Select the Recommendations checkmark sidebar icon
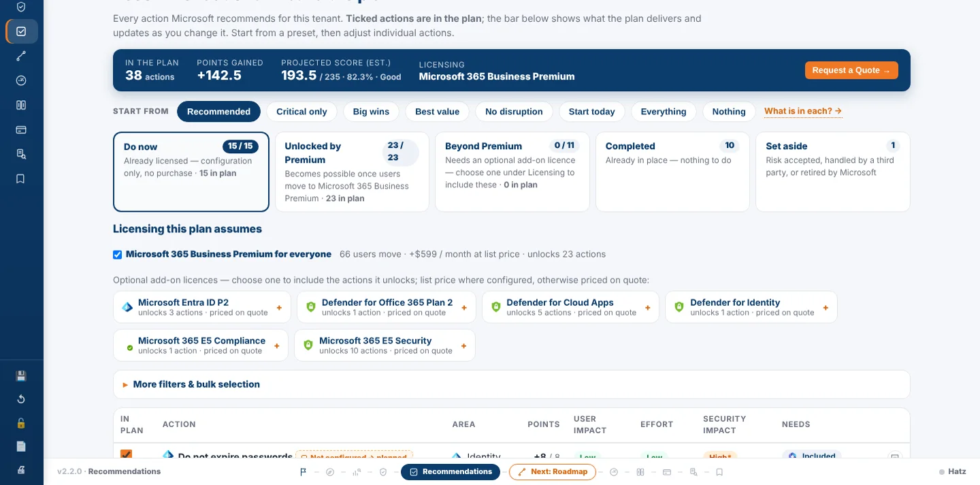Image resolution: width=980 pixels, height=485 pixels. pyautogui.click(x=21, y=31)
